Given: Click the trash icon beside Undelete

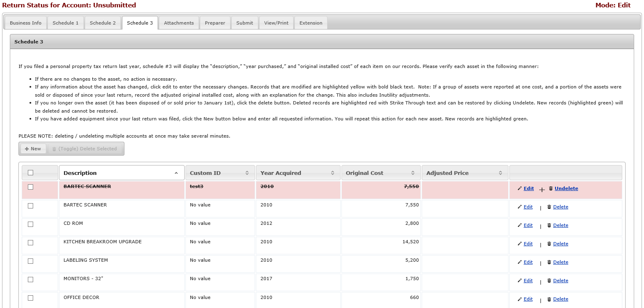Looking at the screenshot, I should pos(551,188).
